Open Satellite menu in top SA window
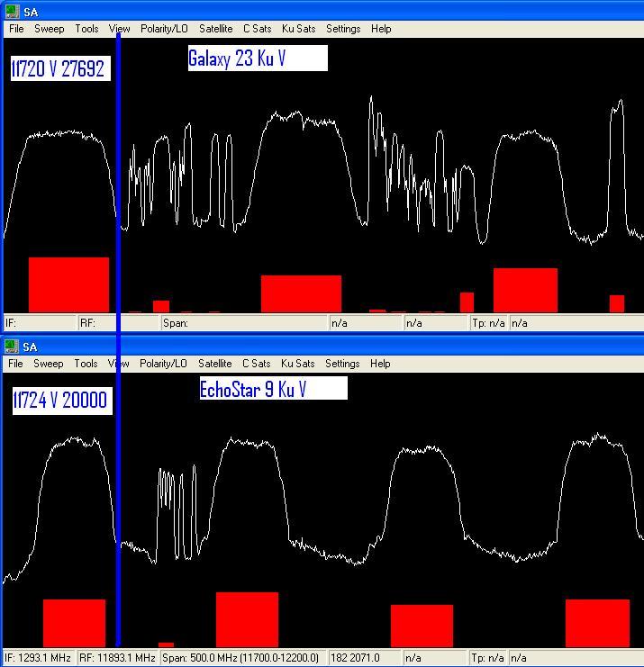The height and width of the screenshot is (667, 644). (216, 29)
